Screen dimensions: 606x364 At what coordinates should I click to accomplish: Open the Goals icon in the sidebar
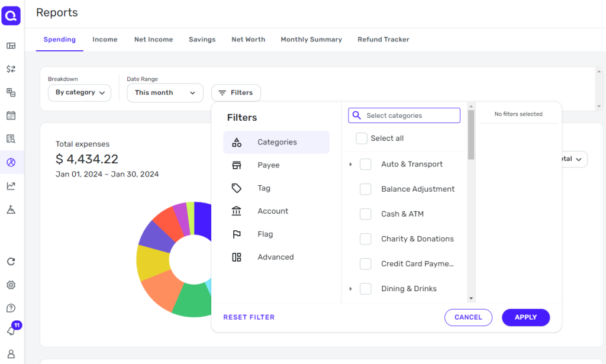click(x=11, y=208)
